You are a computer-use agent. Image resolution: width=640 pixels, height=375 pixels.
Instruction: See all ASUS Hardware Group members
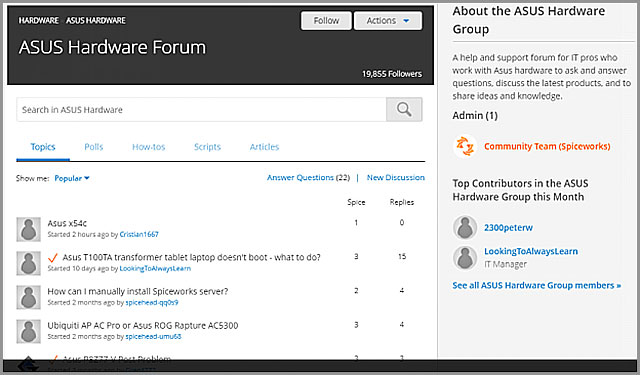[x=537, y=285]
